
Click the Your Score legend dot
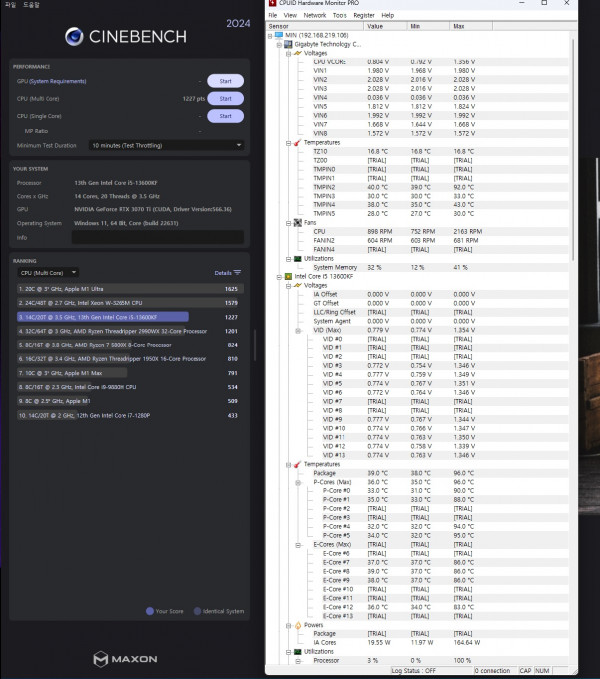coord(150,611)
